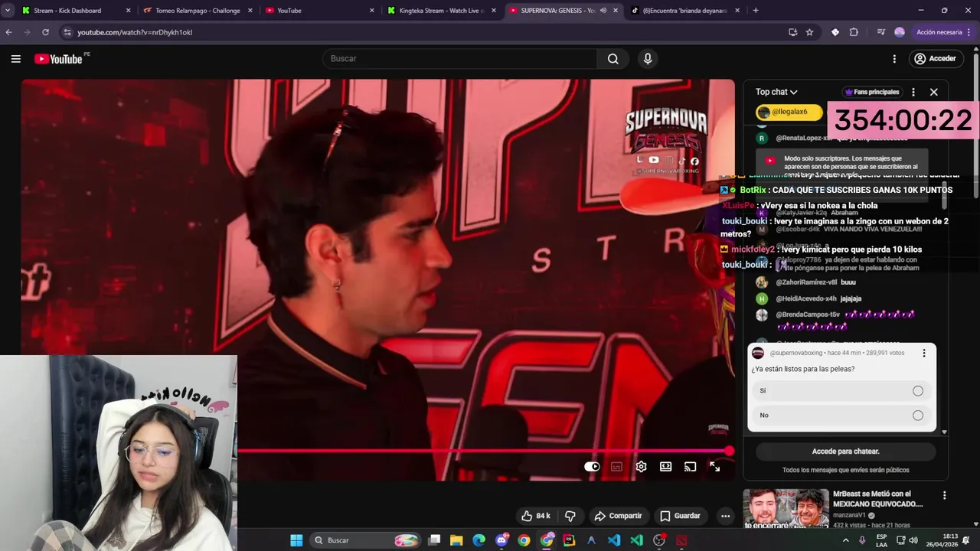Start voice search with microphone icon
This screenshot has height=551, width=980.
pyautogui.click(x=648, y=59)
